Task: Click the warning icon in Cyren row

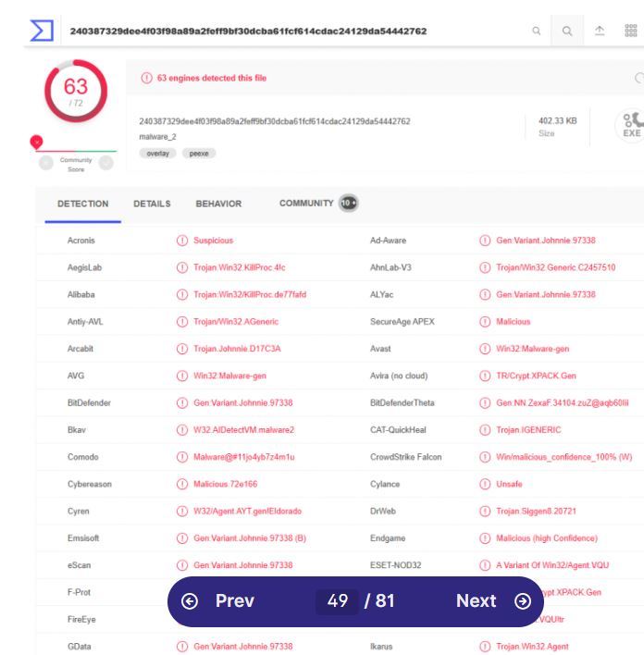Action: click(182, 512)
